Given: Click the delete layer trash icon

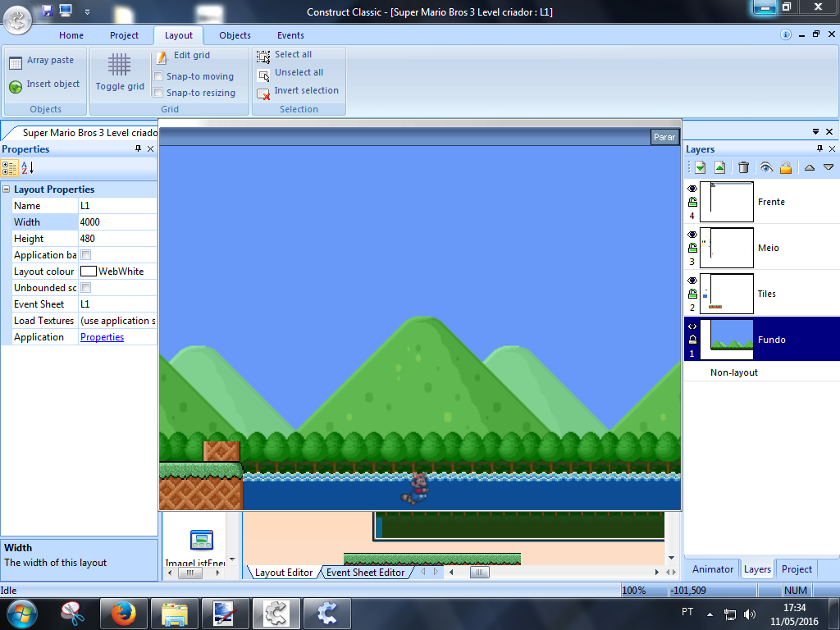Looking at the screenshot, I should pos(743,167).
